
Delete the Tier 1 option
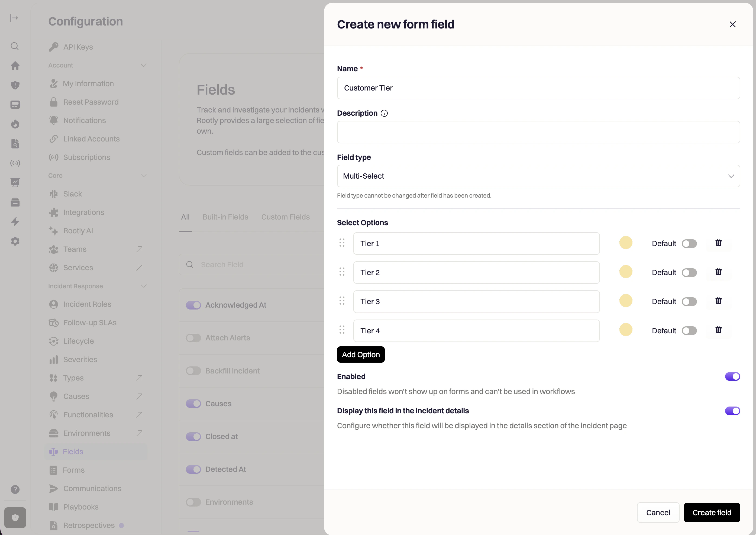(718, 243)
